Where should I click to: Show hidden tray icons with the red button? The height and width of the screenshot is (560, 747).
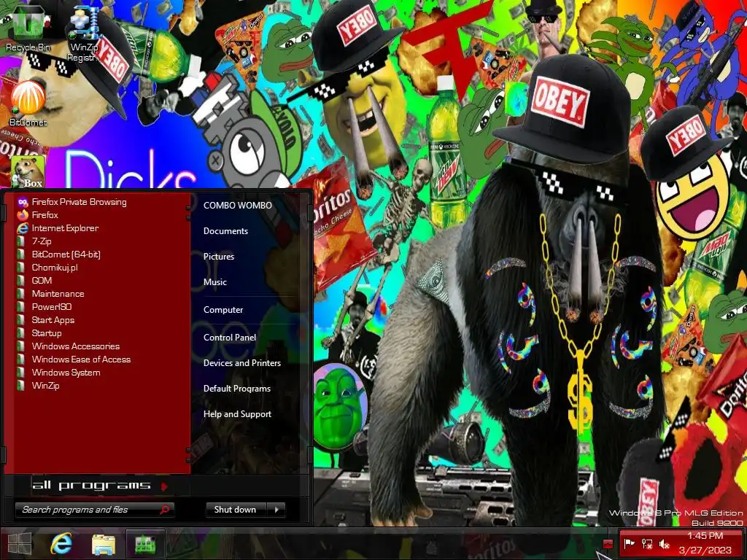point(608,543)
